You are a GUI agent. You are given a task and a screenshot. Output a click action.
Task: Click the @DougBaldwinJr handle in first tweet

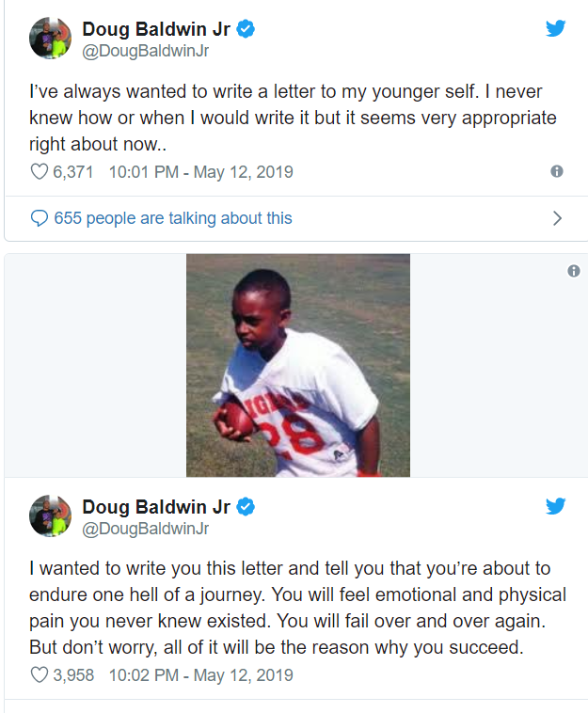[145, 51]
